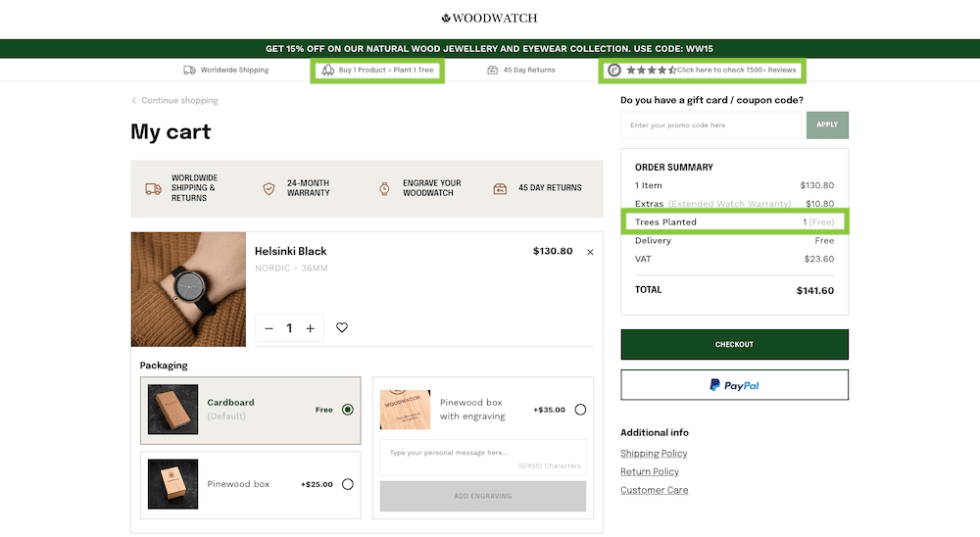980x537 pixels.
Task: Click the quantity value 1 in the stepper
Action: click(x=289, y=328)
